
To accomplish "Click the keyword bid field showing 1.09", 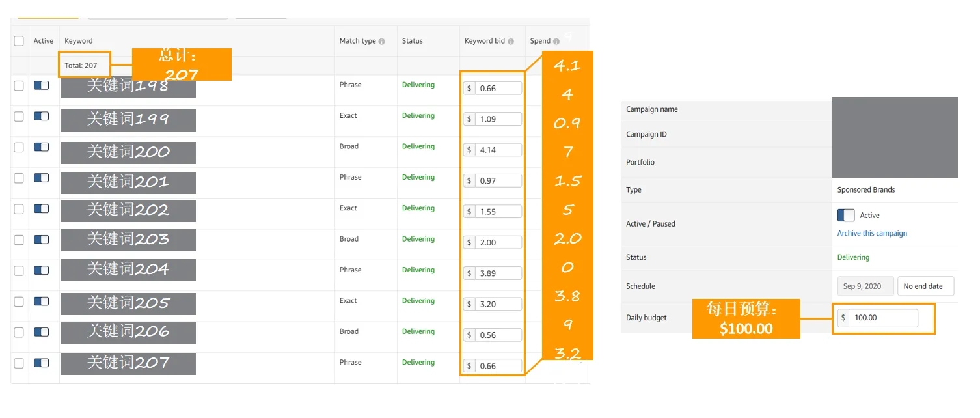I will 498,119.
